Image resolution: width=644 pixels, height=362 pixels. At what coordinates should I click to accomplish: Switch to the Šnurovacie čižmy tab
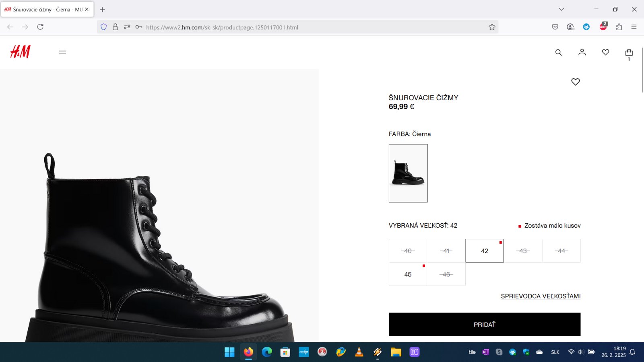tap(44, 9)
